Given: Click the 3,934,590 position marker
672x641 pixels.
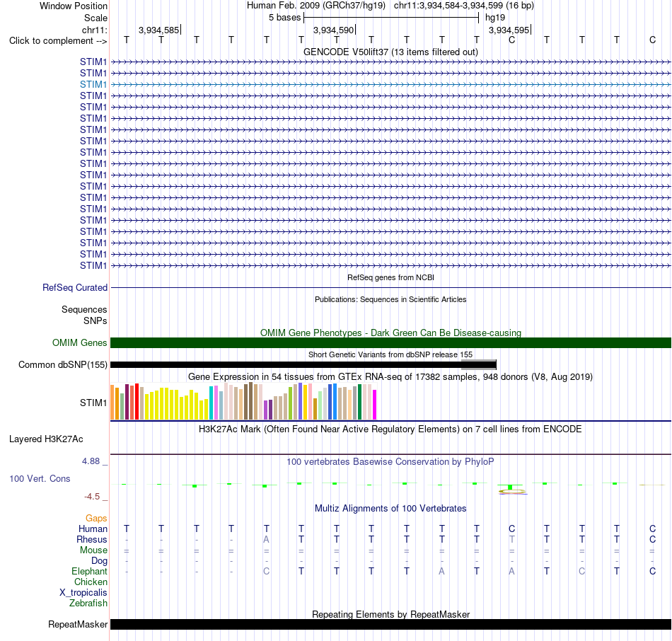Looking at the screenshot, I should coord(333,30).
